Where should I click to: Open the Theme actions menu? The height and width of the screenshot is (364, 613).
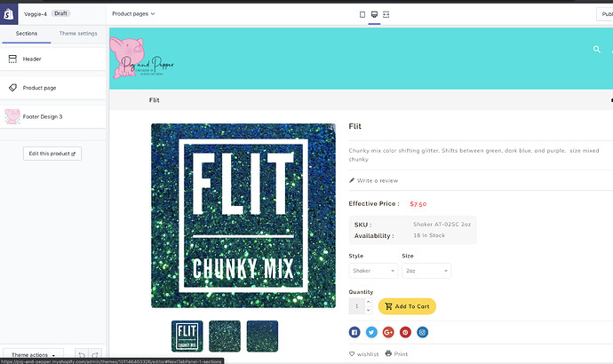tap(33, 355)
